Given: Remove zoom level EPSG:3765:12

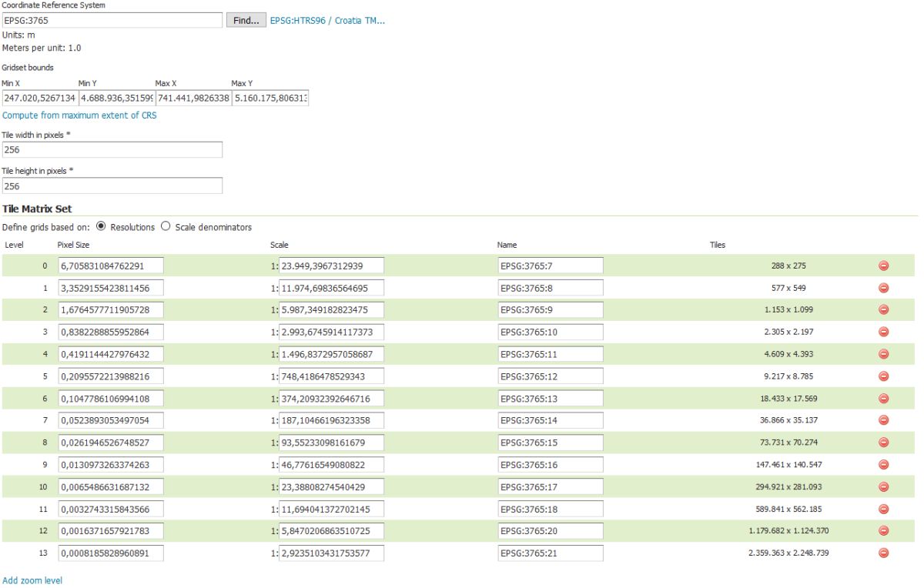Looking at the screenshot, I should point(883,376).
